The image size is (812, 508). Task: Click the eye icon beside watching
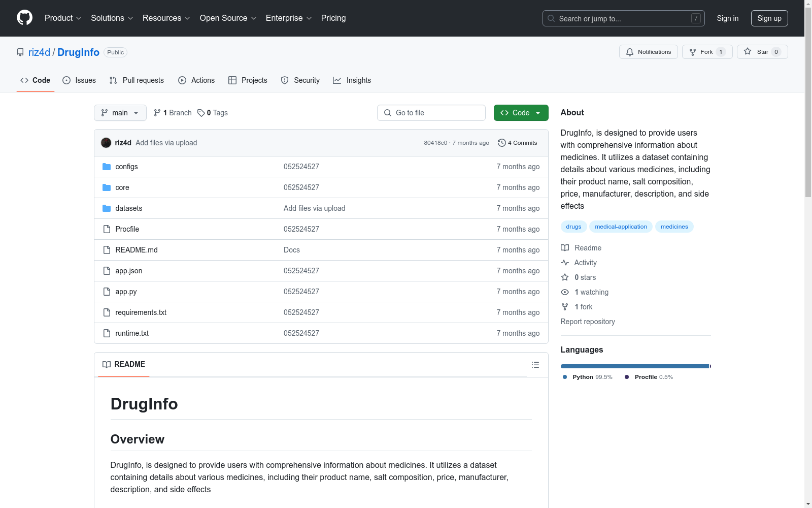point(565,292)
